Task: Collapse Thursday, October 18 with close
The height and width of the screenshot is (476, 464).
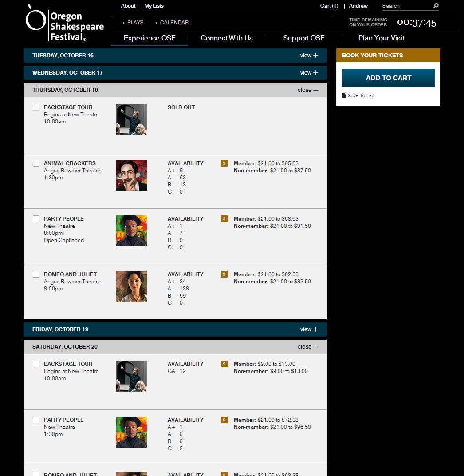Action: 308,90
